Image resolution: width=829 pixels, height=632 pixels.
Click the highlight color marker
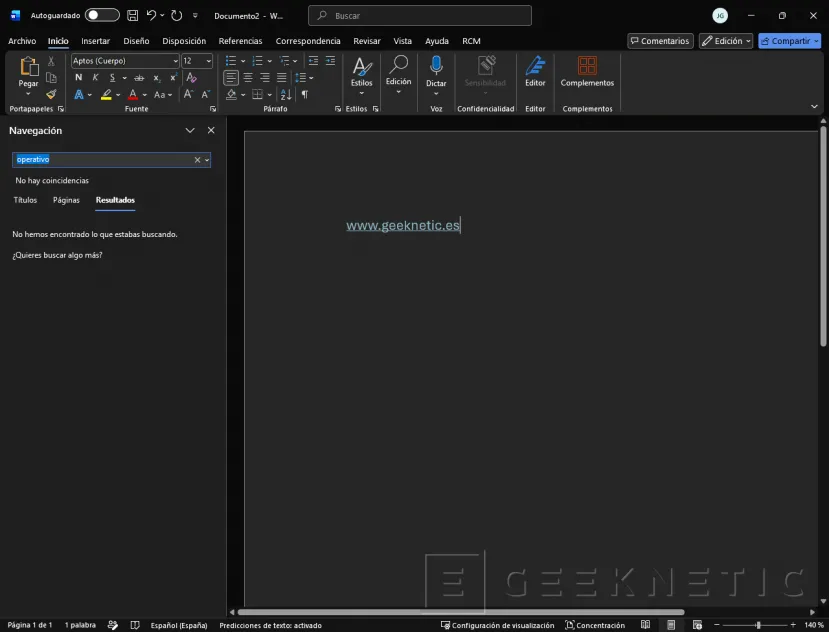pyautogui.click(x=106, y=95)
